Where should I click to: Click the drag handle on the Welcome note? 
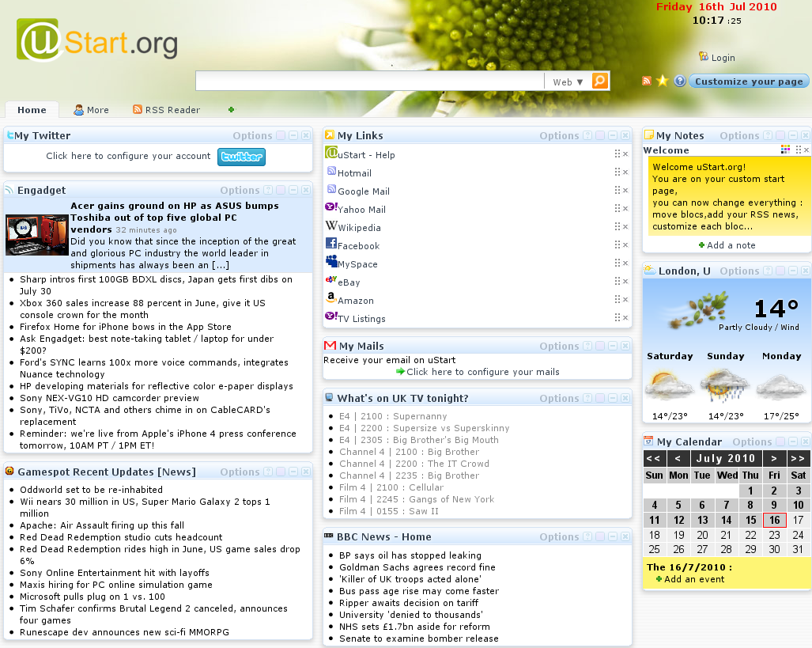point(798,150)
